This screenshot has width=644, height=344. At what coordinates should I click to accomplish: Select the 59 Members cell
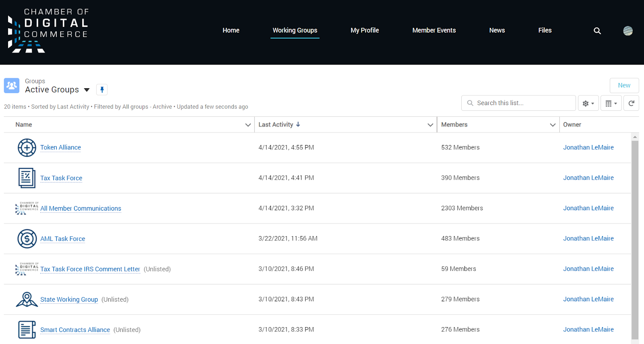[x=458, y=269]
